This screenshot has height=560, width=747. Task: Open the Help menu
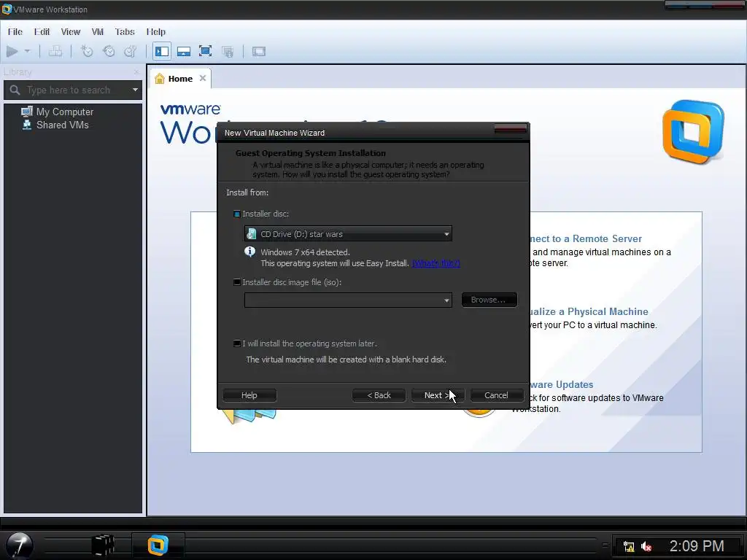pyautogui.click(x=156, y=31)
